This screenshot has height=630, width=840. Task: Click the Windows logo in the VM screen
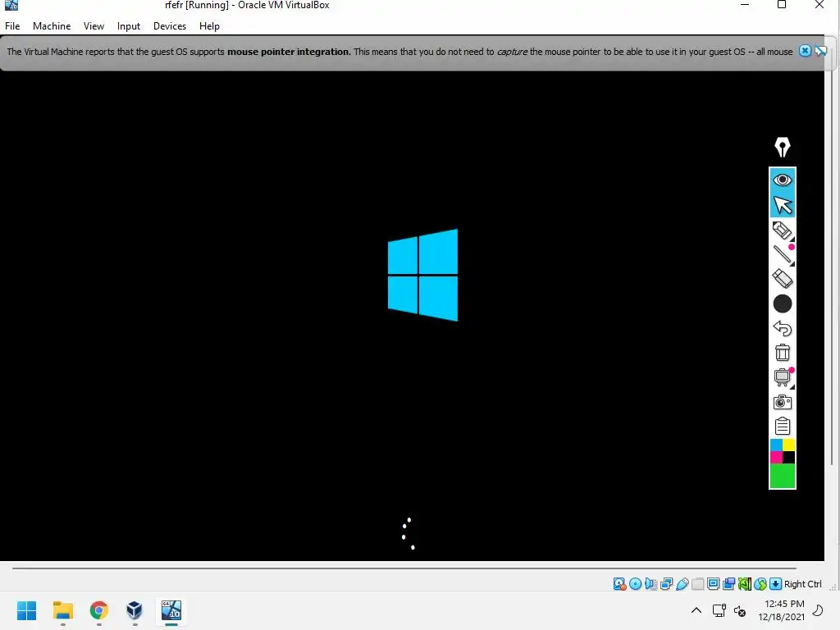(x=422, y=275)
